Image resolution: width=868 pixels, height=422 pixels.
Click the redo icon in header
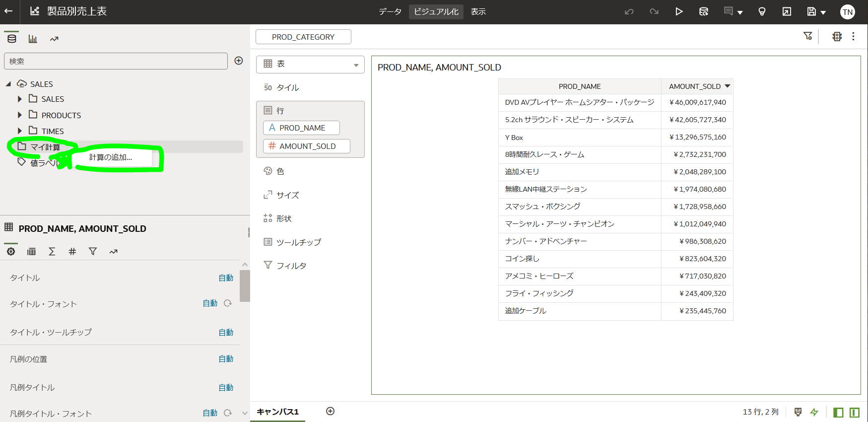pyautogui.click(x=654, y=11)
